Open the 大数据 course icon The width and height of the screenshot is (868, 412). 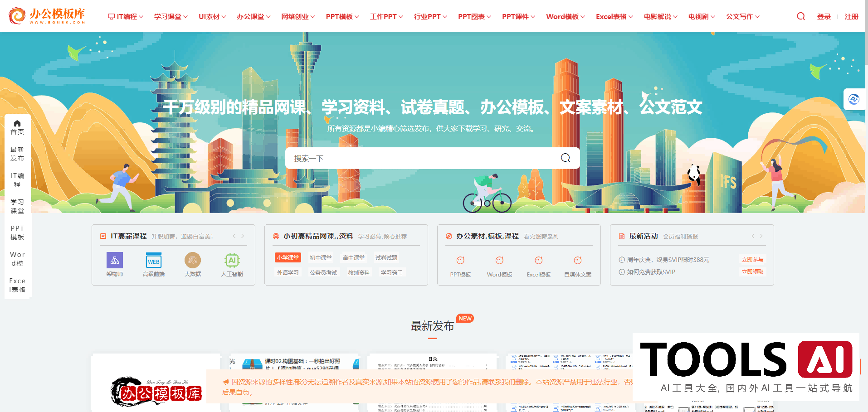point(193,260)
